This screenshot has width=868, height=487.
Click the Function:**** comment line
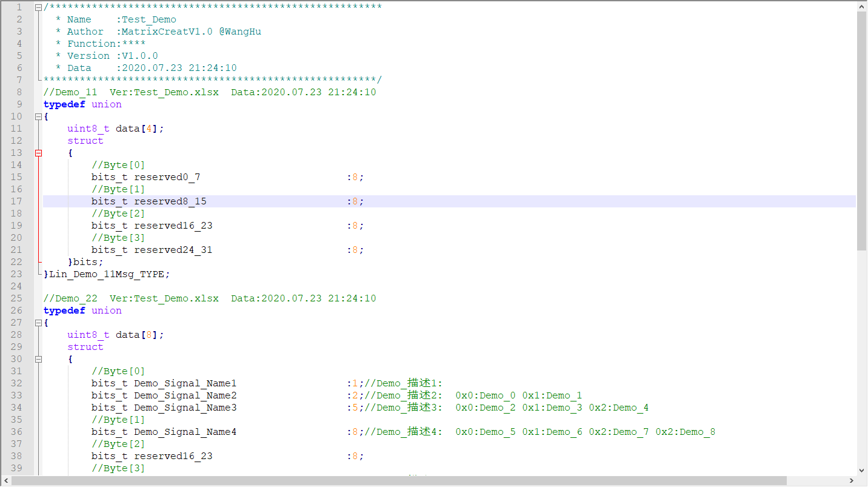pos(101,44)
